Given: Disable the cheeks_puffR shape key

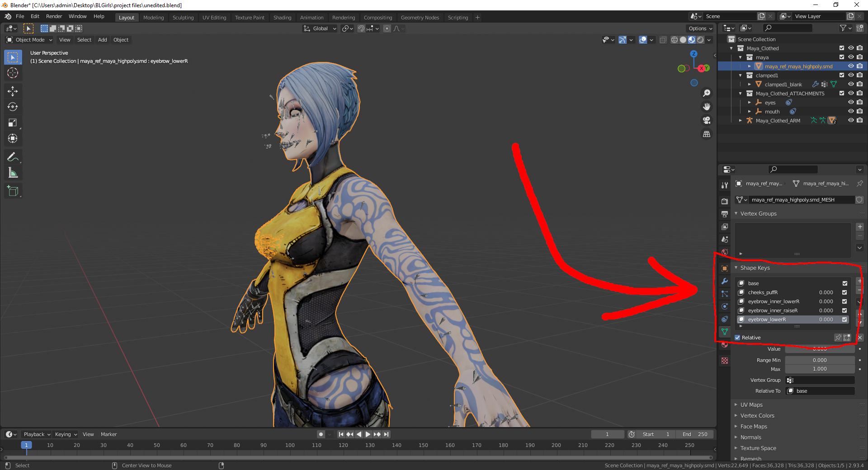Looking at the screenshot, I should (844, 292).
